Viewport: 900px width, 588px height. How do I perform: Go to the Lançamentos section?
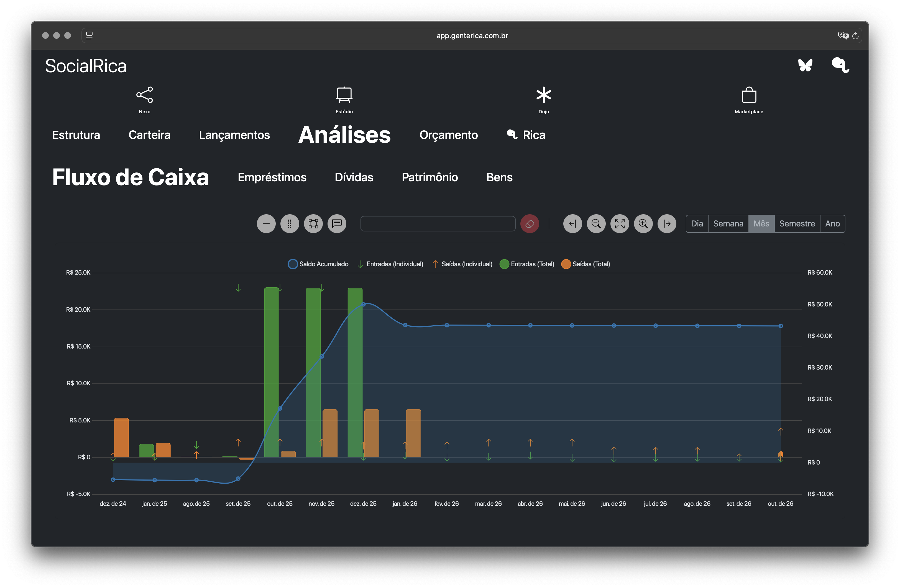pyautogui.click(x=234, y=135)
